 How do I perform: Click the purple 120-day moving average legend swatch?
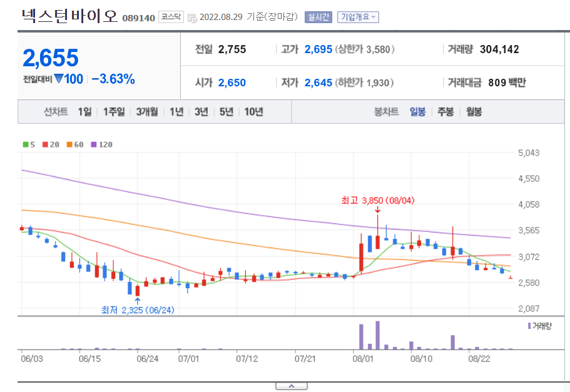(94, 144)
